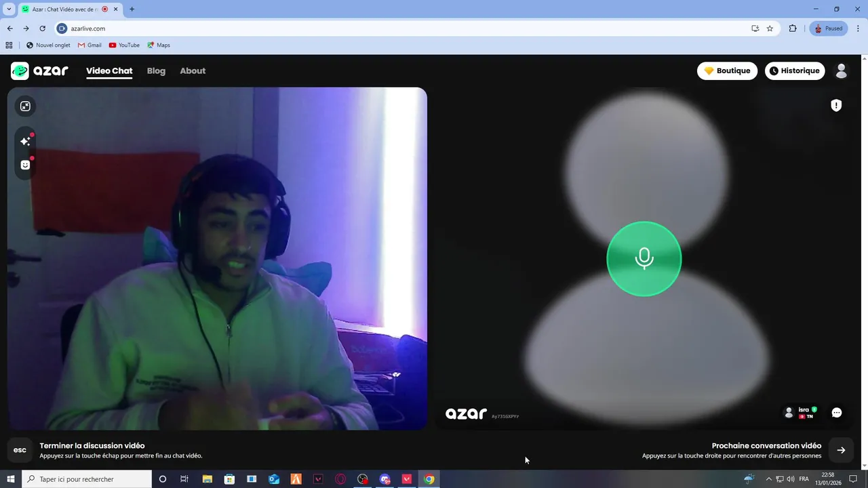Click Terminer la discussion vidéo text
Screen dimensions: 868x488
[92, 446]
